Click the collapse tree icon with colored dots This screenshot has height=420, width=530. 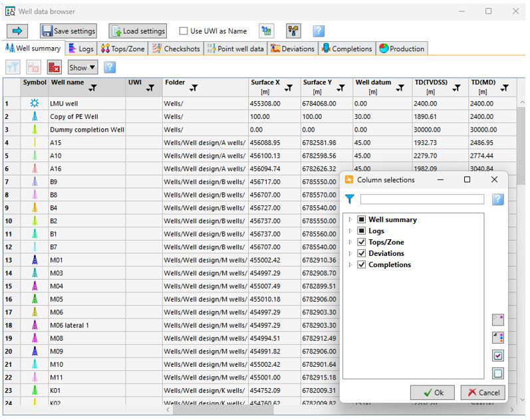coord(498,337)
